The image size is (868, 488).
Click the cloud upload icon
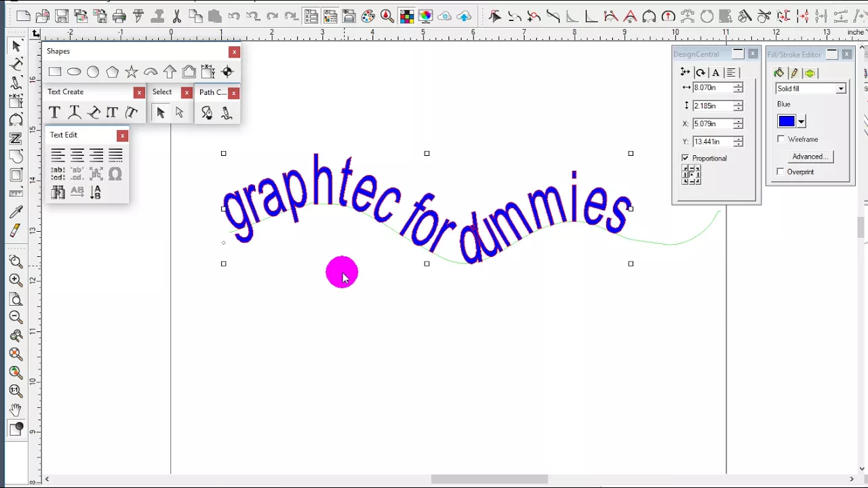tap(464, 16)
